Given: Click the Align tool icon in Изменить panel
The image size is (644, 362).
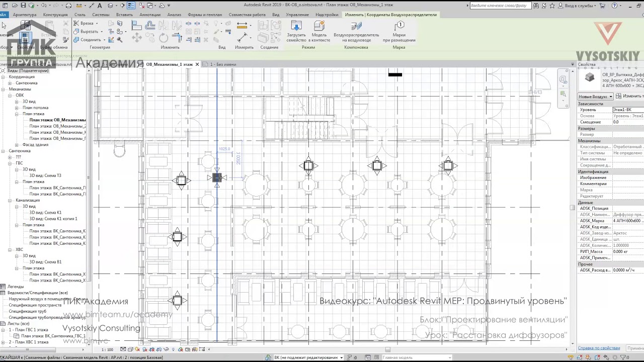Looking at the screenshot, I should click(x=137, y=25).
